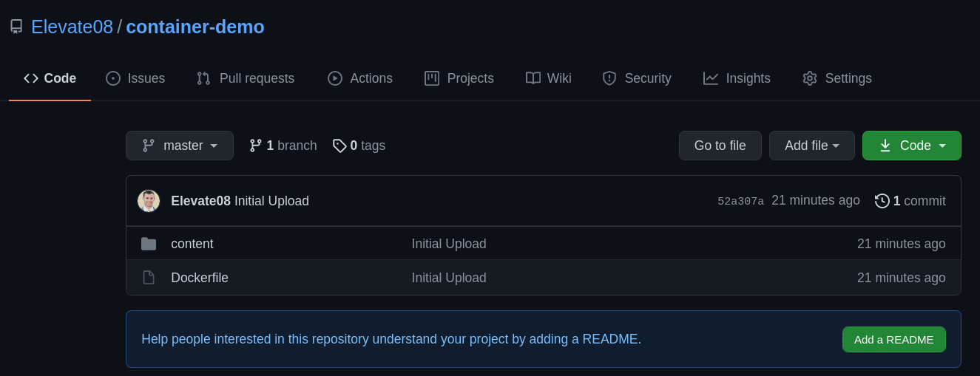
Task: Click the repository book icon beside Elevate08
Action: tap(16, 27)
